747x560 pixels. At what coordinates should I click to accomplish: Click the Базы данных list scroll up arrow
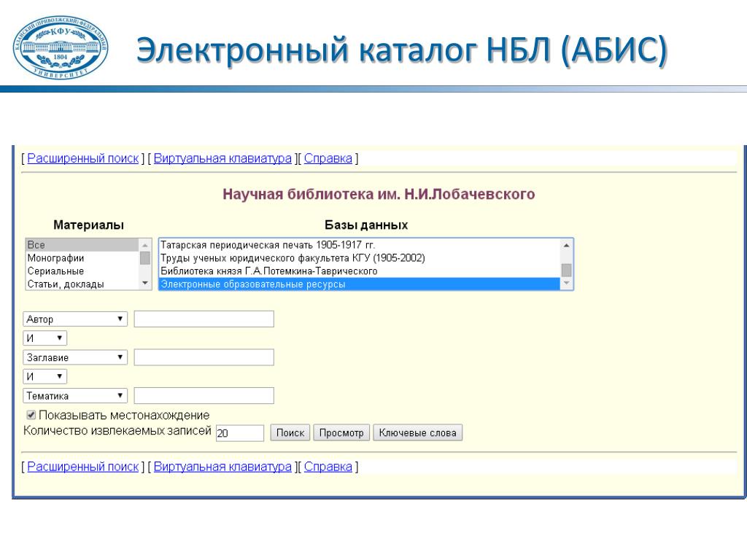pos(566,245)
